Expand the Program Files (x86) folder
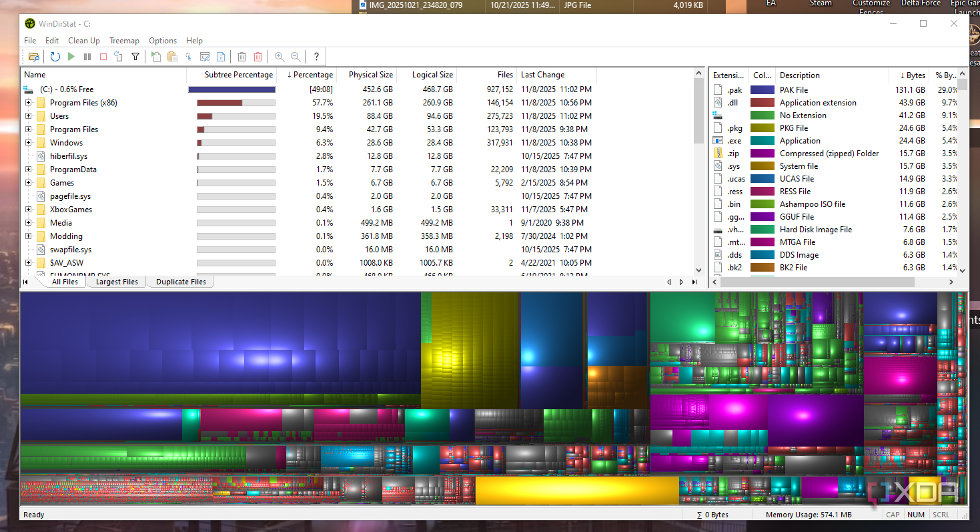Image resolution: width=980 pixels, height=532 pixels. point(28,103)
